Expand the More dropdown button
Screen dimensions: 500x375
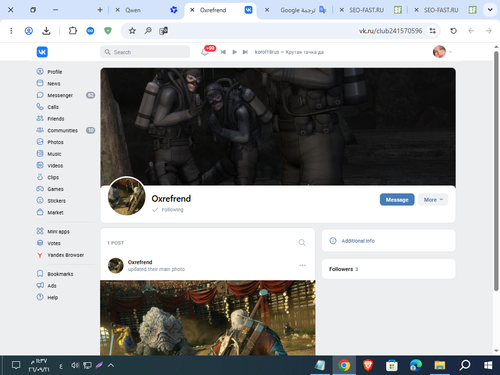click(x=433, y=200)
